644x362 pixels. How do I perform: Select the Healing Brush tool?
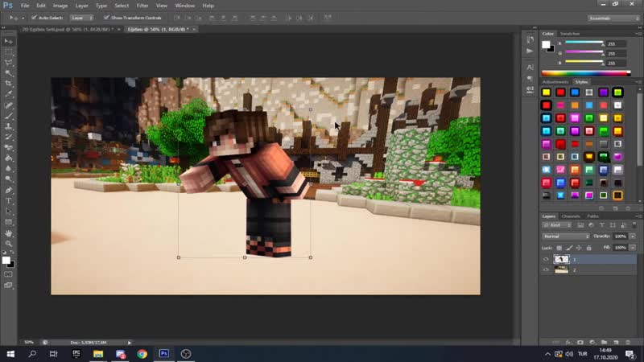click(x=8, y=105)
